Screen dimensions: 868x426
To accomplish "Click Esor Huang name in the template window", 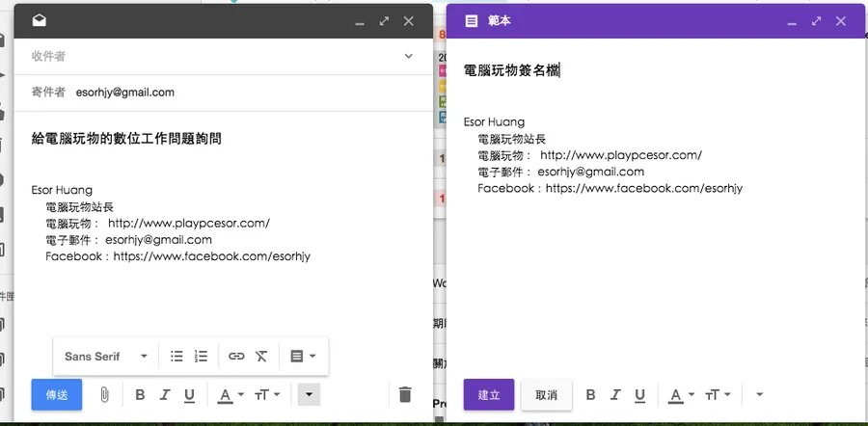I will tap(495, 121).
